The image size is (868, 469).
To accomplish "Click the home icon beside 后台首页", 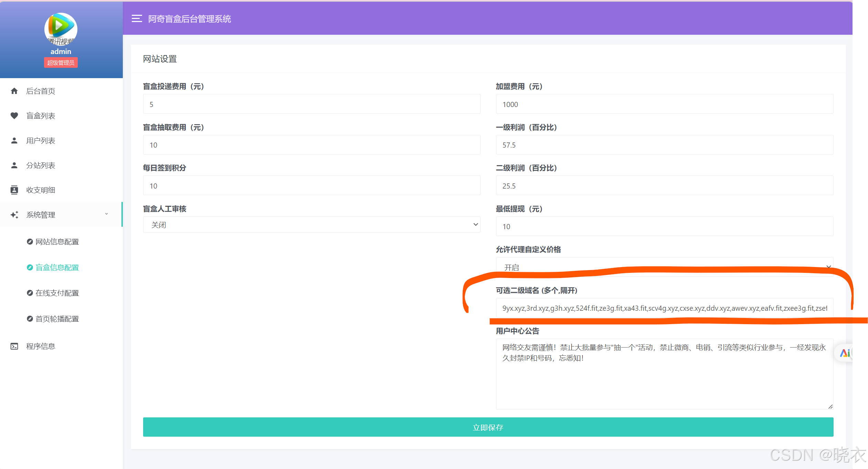I will pyautogui.click(x=14, y=91).
